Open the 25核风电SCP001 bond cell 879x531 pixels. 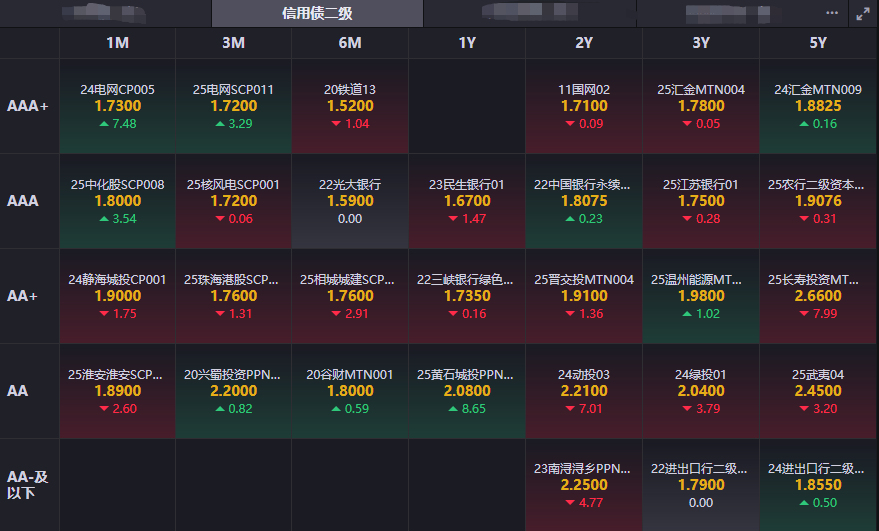click(x=234, y=201)
